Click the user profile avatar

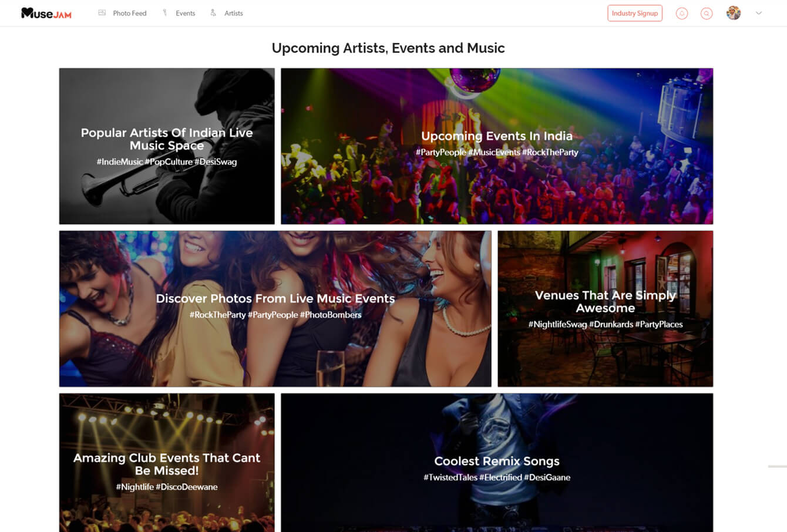point(733,13)
